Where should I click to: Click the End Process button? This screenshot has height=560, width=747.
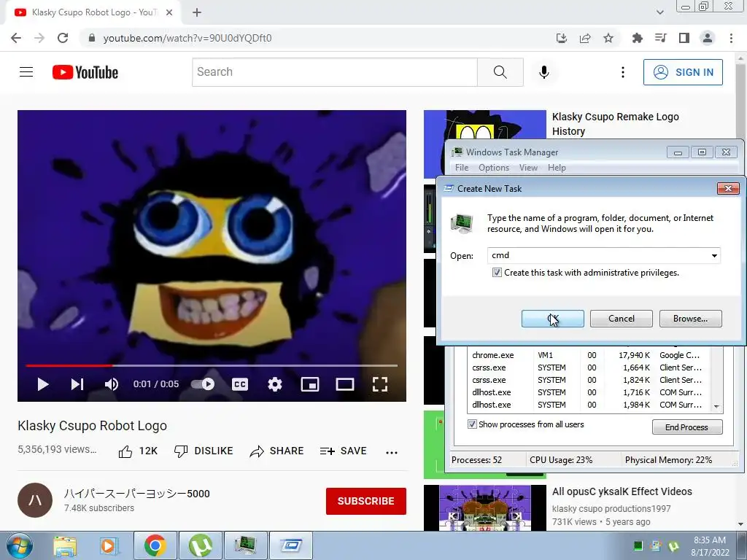click(687, 427)
